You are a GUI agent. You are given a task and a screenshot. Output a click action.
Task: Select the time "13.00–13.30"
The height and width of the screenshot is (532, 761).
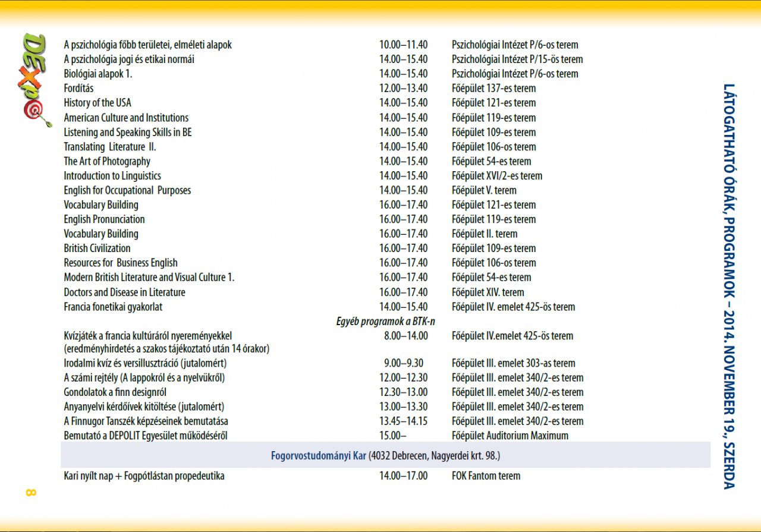point(403,407)
